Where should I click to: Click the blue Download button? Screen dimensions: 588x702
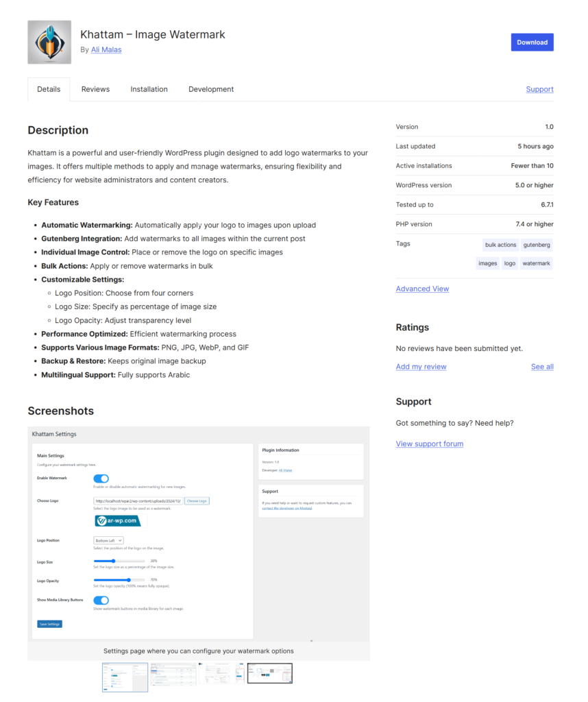click(x=532, y=43)
